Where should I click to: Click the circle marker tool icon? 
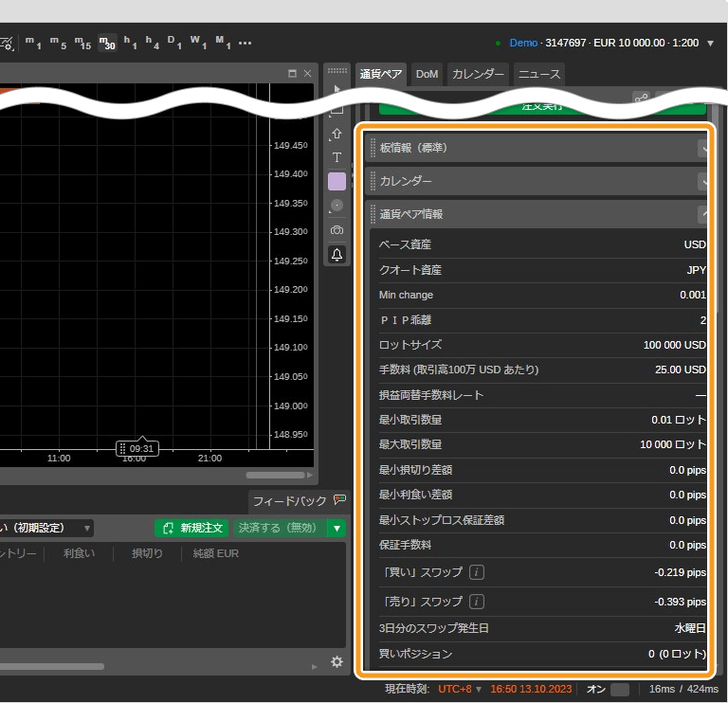[x=337, y=206]
